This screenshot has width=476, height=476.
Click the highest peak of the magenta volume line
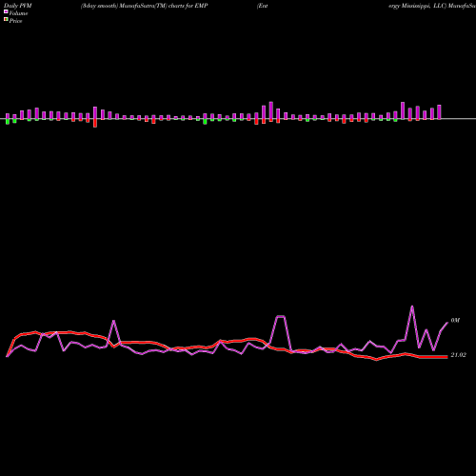tap(412, 307)
